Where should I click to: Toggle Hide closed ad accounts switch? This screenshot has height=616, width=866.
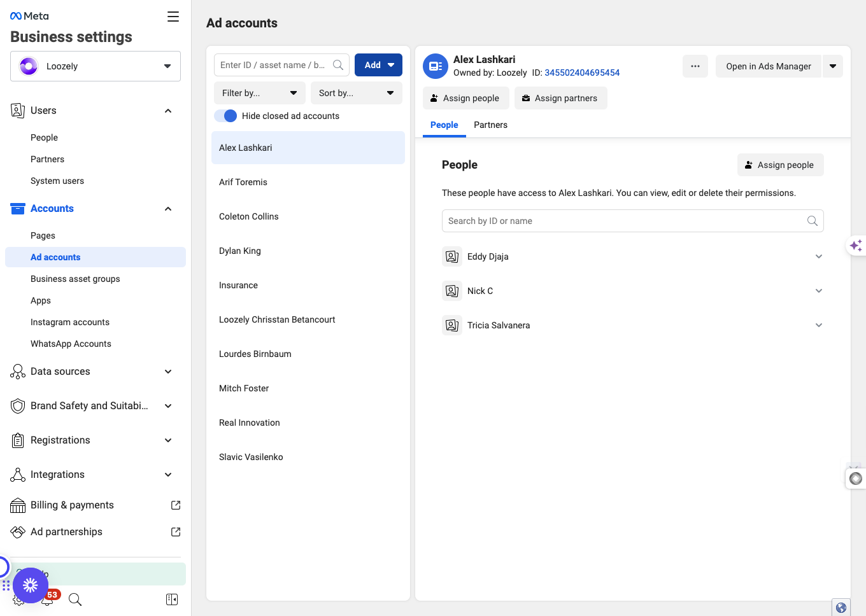pyautogui.click(x=225, y=116)
